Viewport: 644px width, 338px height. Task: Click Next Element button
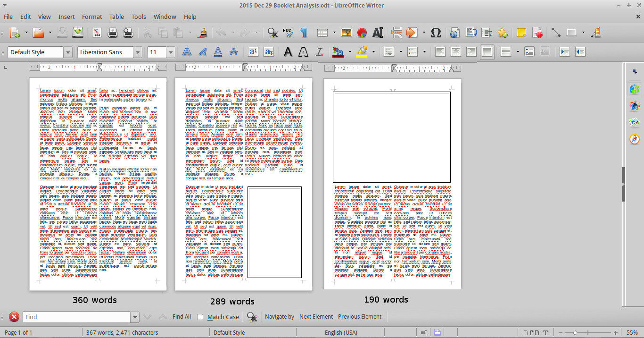click(316, 317)
